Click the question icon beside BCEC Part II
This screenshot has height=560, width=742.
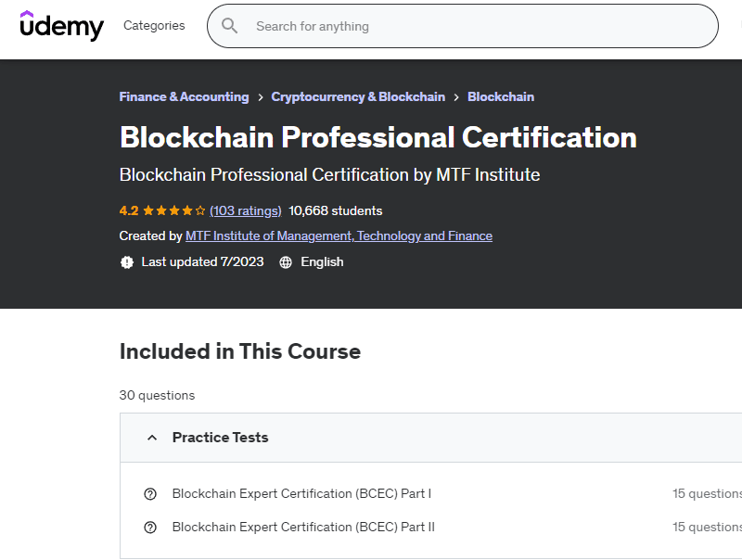(x=150, y=528)
